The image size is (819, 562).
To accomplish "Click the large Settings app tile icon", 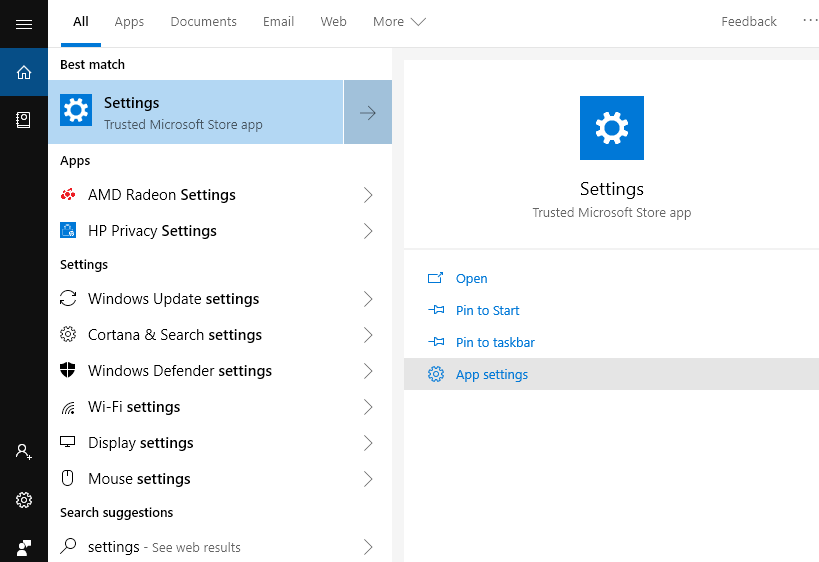I will click(611, 128).
